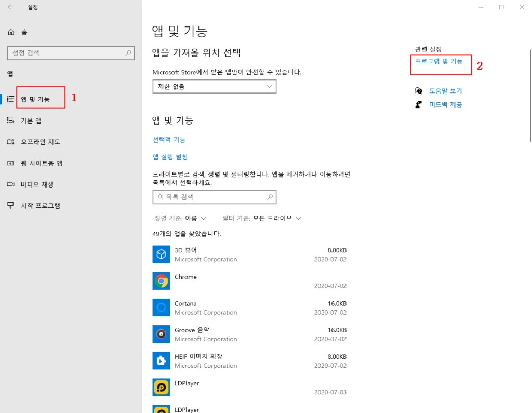Click the 이 목록 검색 search field
532x413 pixels.
coord(215,197)
